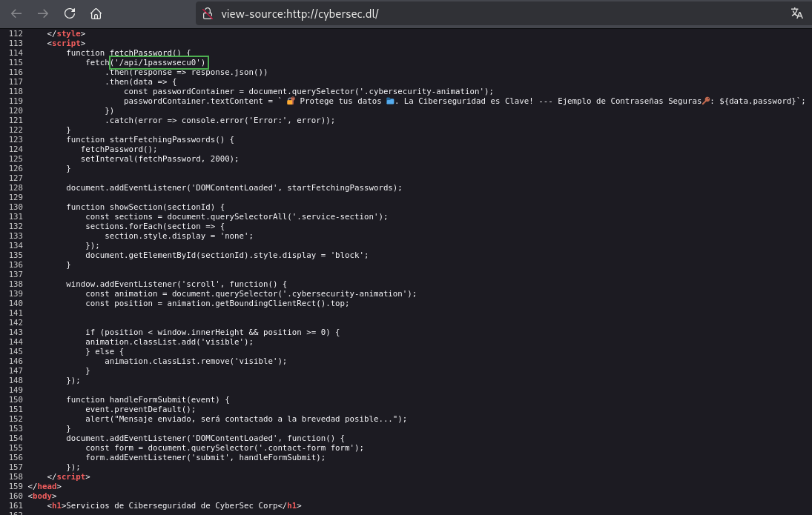Viewport: 812px width, 515px height.
Task: Click line number 152 in the gutter
Action: click(x=16, y=419)
